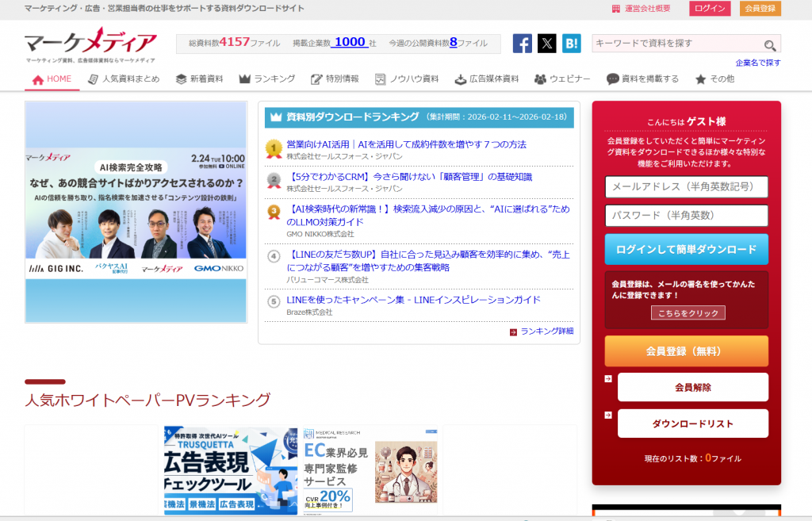Open 5分でわかるCRM ranking link

(410, 177)
